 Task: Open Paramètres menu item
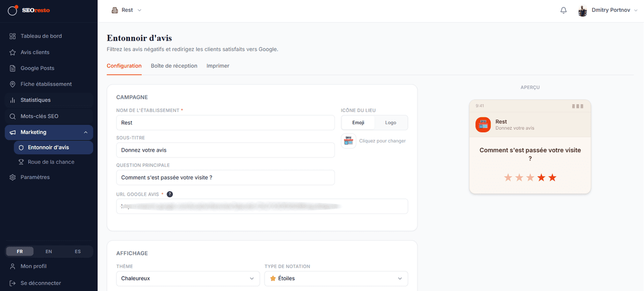[49, 177]
